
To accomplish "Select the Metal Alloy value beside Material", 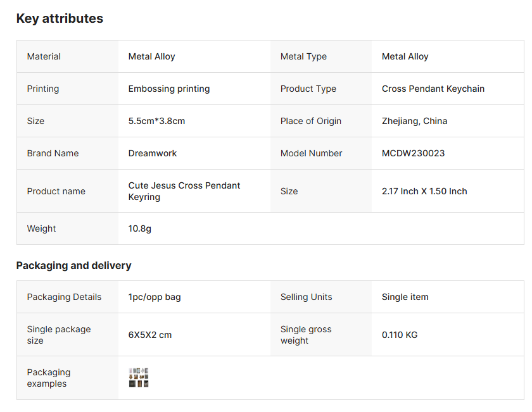I will pos(151,56).
